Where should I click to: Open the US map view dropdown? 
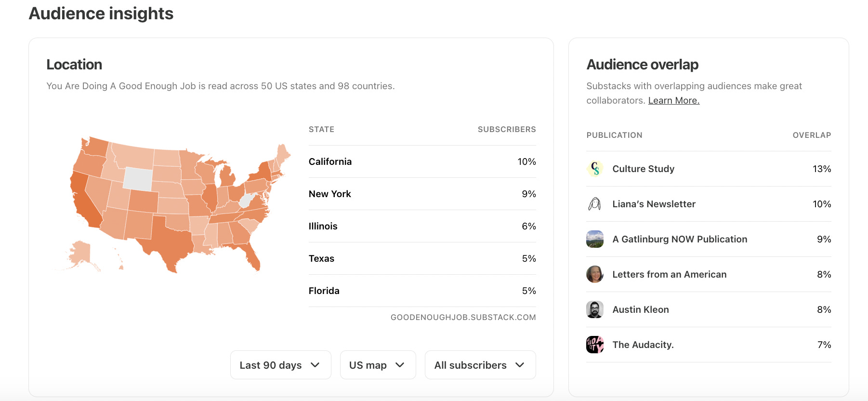point(378,365)
